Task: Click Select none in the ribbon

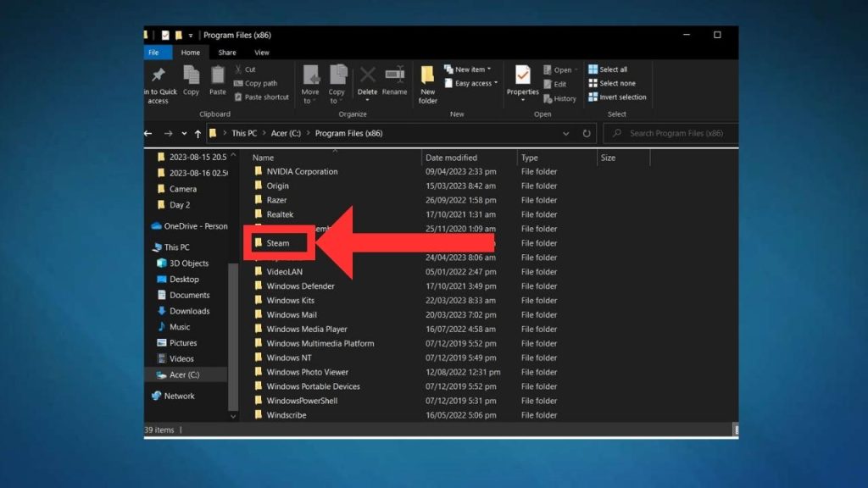Action: (x=612, y=84)
